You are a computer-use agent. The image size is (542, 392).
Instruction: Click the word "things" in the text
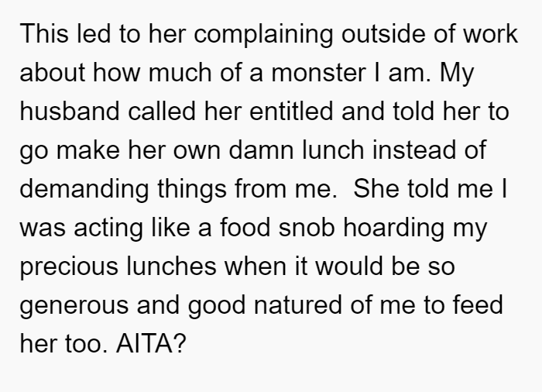[192, 190]
